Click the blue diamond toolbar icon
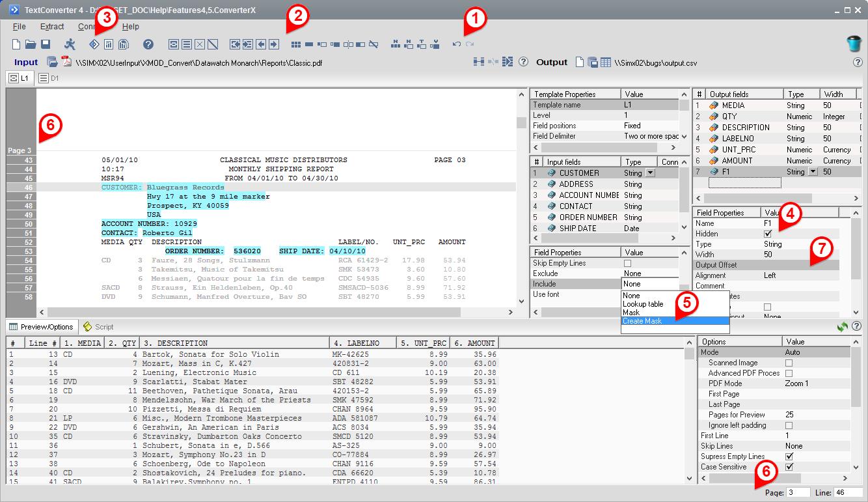868x502 pixels. (x=94, y=44)
